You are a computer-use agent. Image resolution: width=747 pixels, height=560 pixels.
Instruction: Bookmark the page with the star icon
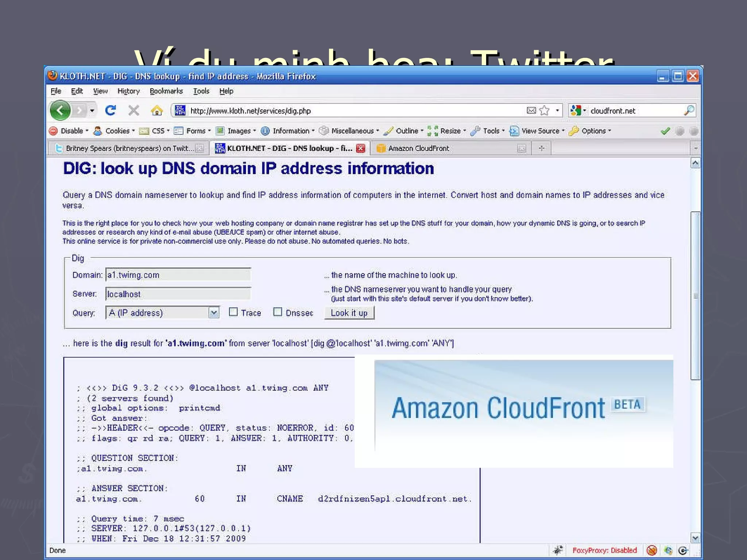click(x=544, y=110)
